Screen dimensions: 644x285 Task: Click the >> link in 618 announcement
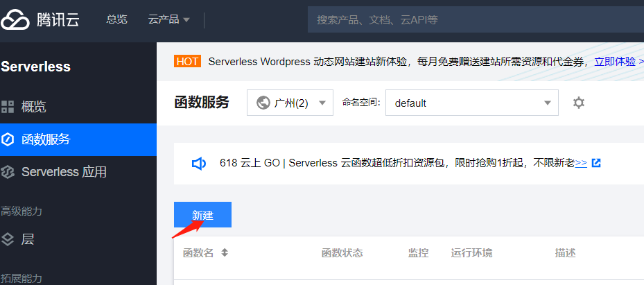point(581,163)
